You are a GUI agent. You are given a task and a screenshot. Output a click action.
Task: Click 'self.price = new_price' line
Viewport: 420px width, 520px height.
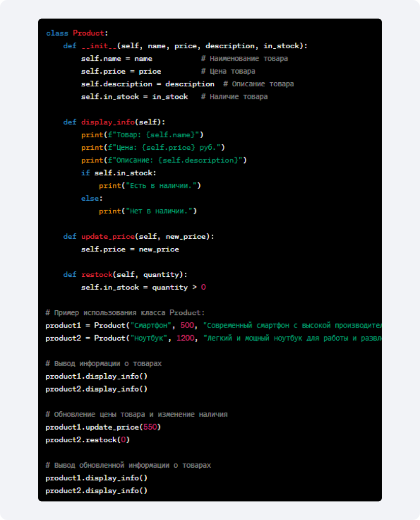[x=130, y=249]
